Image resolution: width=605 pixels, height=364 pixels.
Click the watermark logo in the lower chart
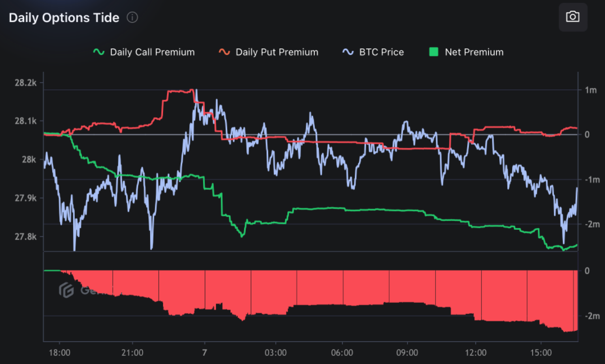pos(67,290)
